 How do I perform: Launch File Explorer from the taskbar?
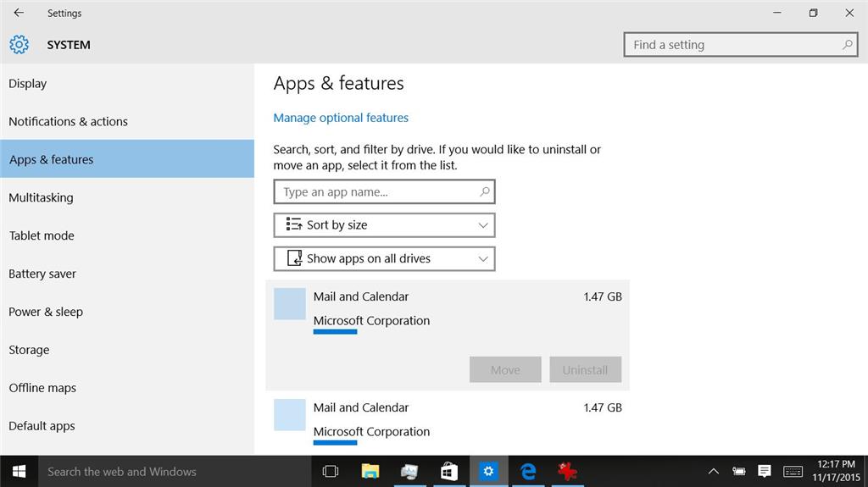[x=370, y=472]
